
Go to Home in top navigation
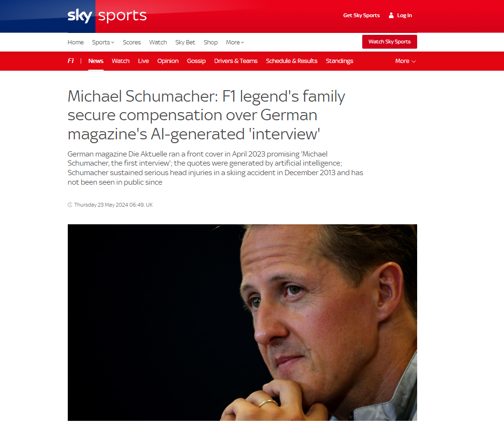(x=75, y=42)
